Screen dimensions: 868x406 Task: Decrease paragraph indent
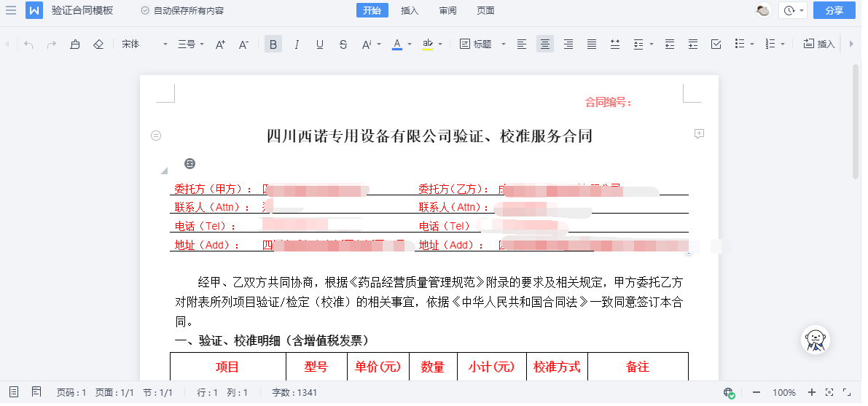pos(670,44)
